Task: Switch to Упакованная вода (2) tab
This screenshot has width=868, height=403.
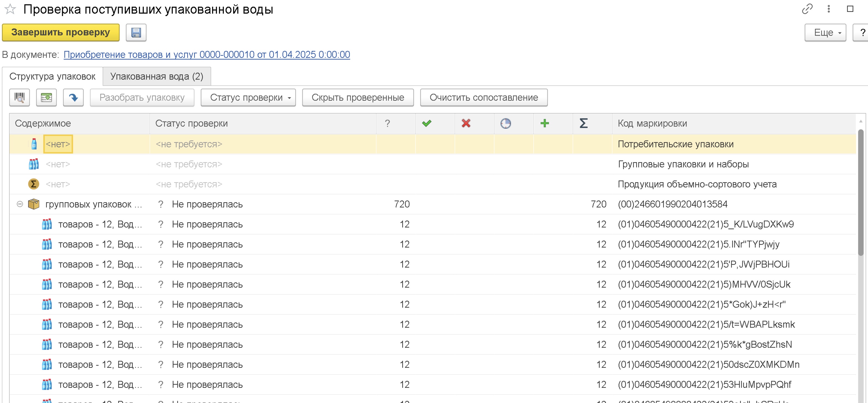Action: click(157, 77)
